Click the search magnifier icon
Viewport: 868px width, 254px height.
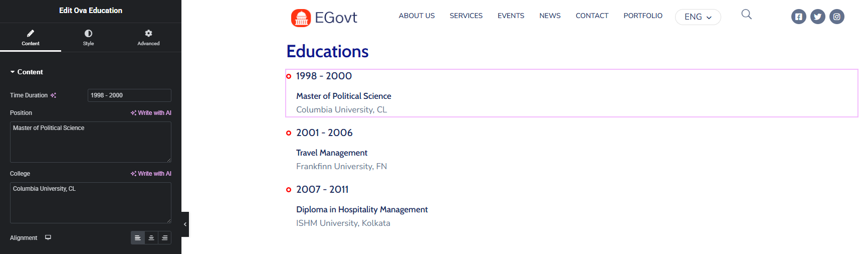point(747,15)
